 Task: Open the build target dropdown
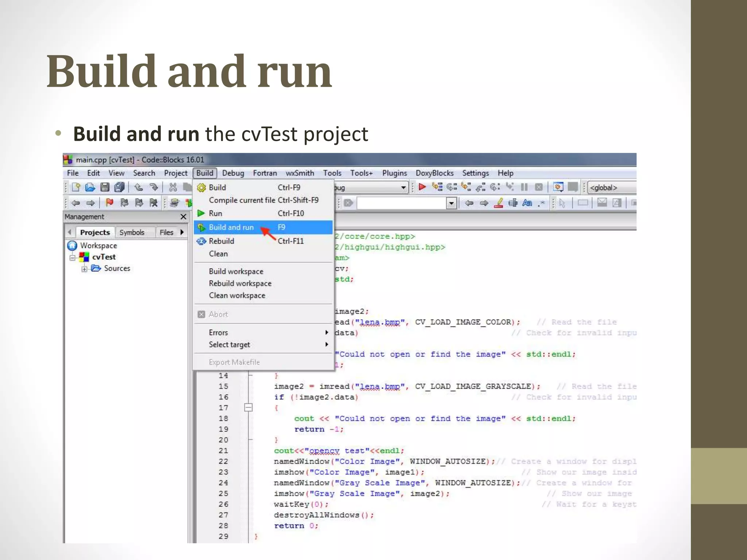point(403,187)
